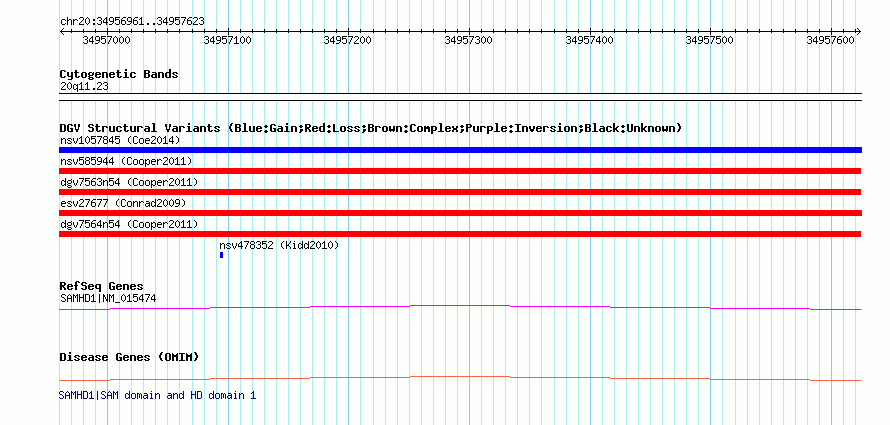This screenshot has height=425, width=890.
Task: Click the right arrowhead of the ruler
Action: [x=858, y=31]
